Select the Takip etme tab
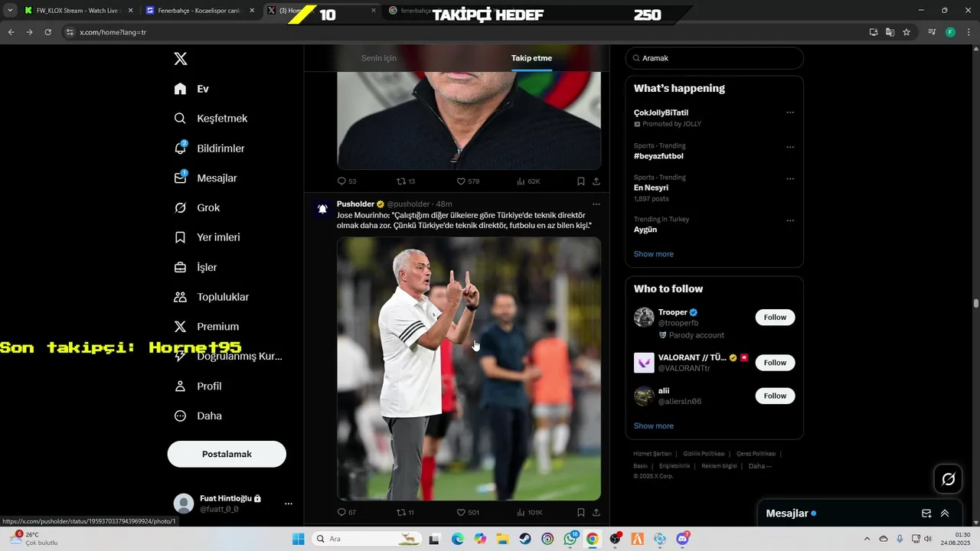980x551 pixels. point(531,58)
